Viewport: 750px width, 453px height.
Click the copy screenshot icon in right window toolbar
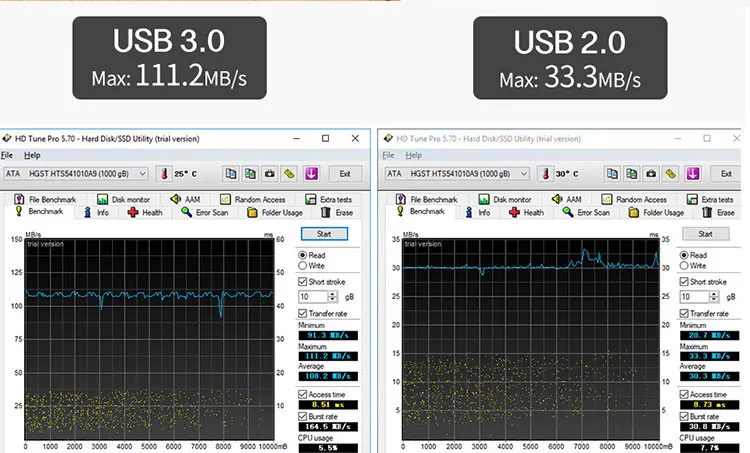pyautogui.click(x=631, y=174)
